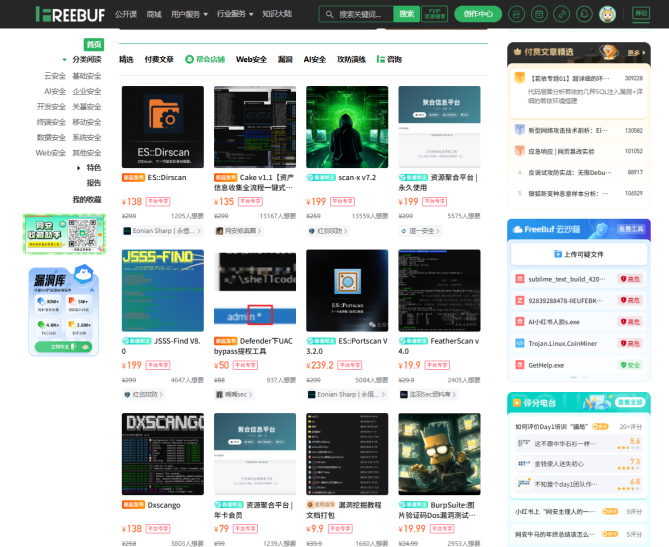Switch to the 精选 tab

tap(126, 59)
